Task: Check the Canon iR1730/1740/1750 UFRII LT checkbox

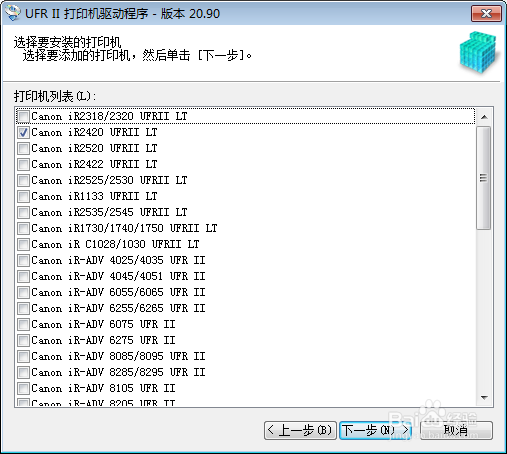Action: click(x=23, y=228)
